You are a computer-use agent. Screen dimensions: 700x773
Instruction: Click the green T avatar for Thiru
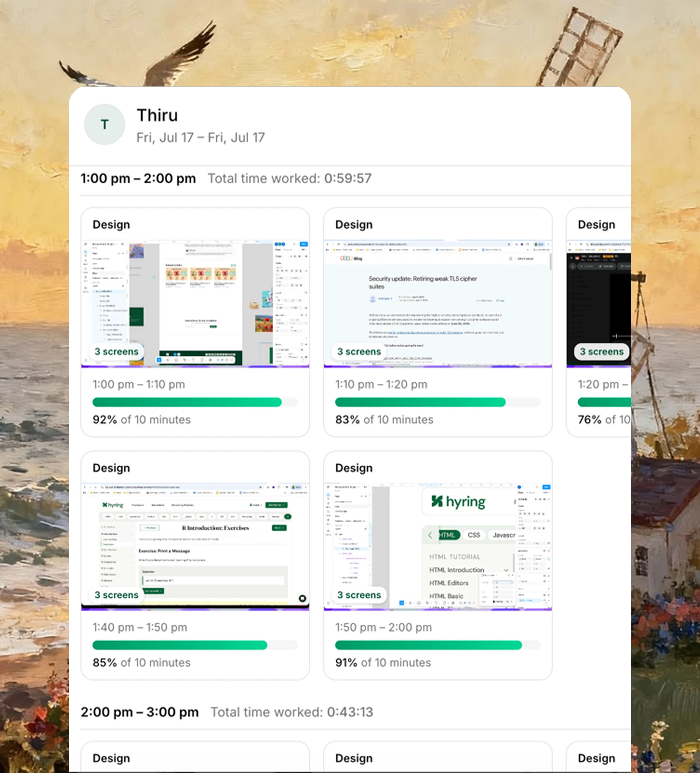tap(104, 124)
